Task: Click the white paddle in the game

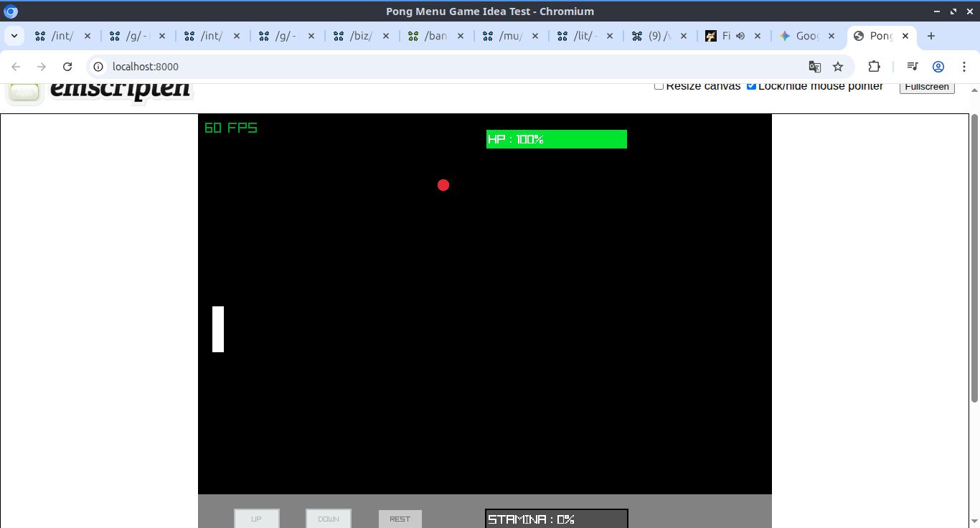Action: point(218,329)
